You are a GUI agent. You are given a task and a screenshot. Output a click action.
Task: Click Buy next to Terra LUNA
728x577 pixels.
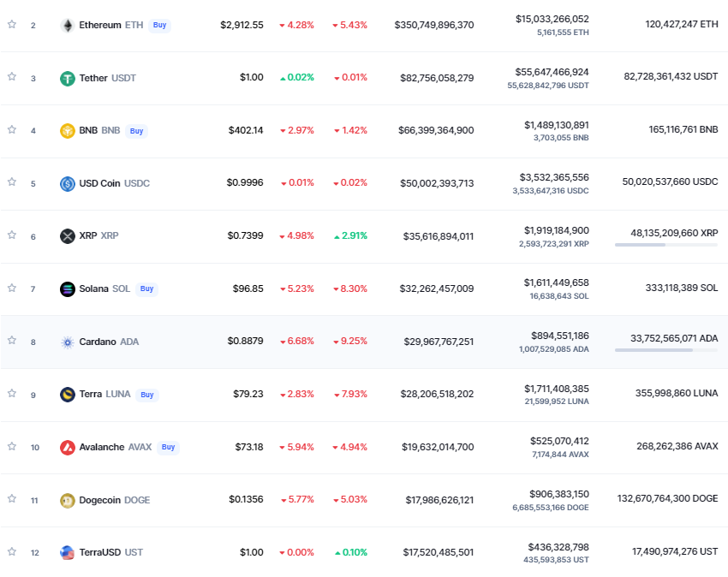[x=147, y=395]
